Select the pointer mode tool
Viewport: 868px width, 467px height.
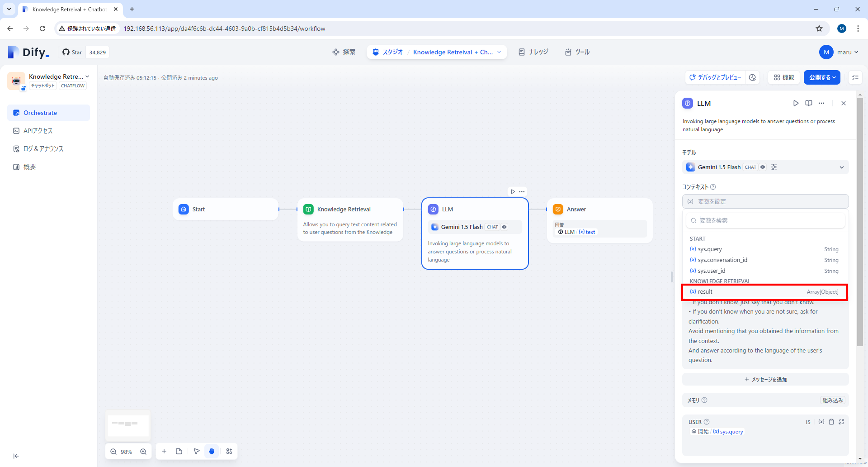tap(196, 451)
